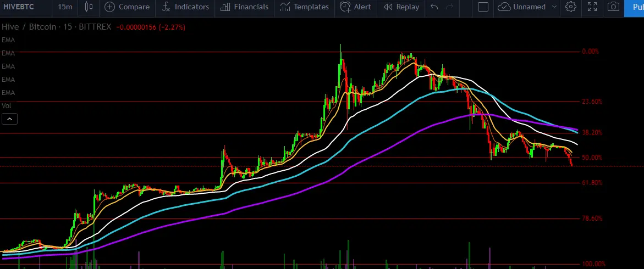
Task: Open indicator Templates menu
Action: (304, 7)
